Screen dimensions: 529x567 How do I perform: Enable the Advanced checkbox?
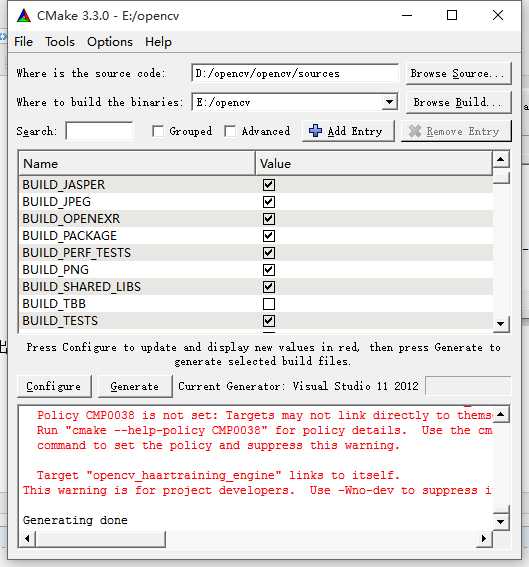pos(230,131)
